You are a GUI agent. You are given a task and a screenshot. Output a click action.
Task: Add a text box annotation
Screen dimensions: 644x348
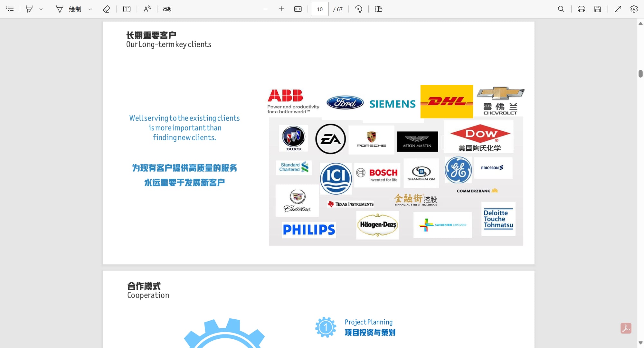tap(127, 9)
